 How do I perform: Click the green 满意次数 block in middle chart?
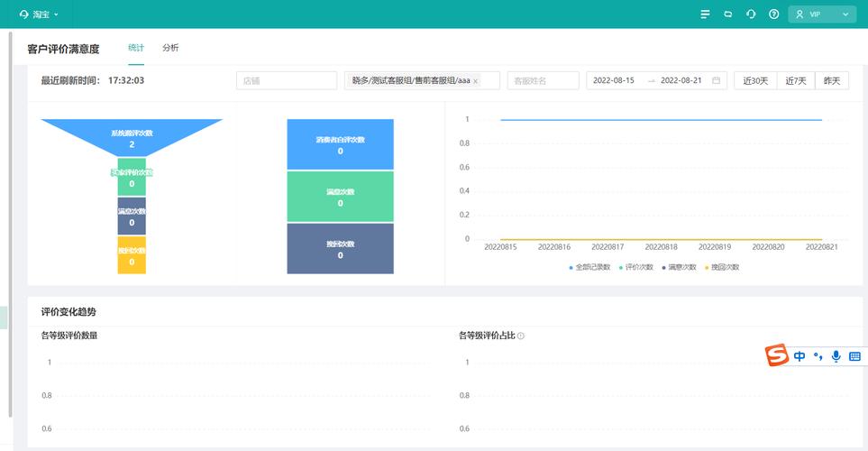click(x=341, y=197)
